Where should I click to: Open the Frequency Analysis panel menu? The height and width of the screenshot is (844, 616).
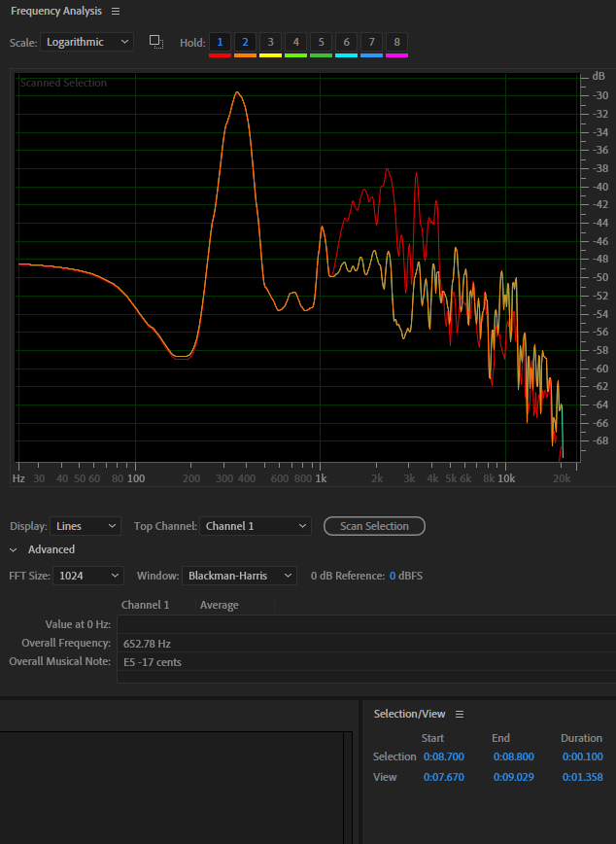[116, 11]
